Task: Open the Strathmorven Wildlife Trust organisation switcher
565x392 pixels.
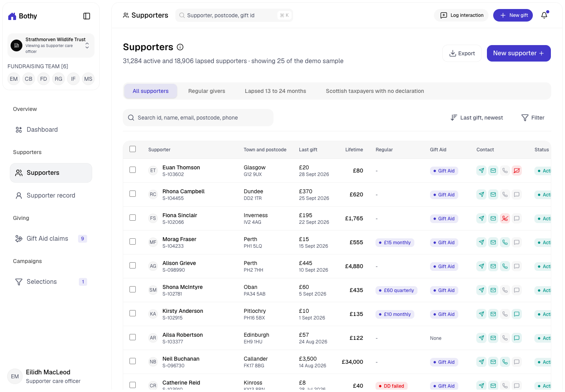Action: point(51,45)
